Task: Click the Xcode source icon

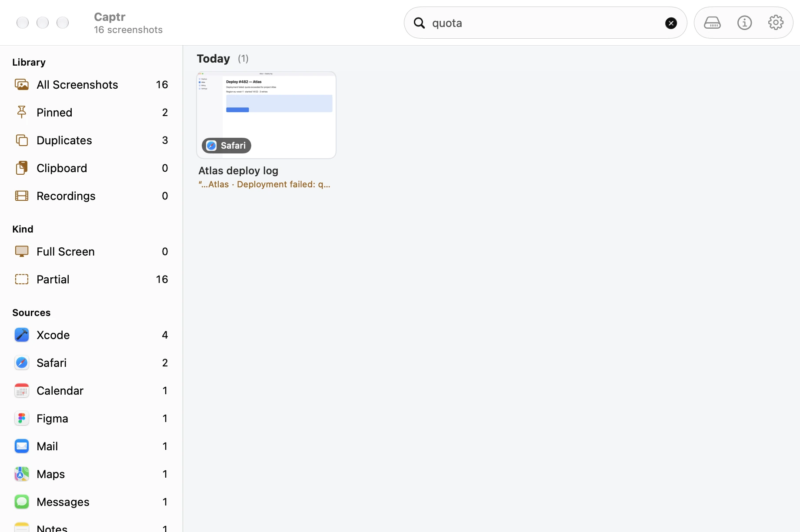Action: point(22,335)
